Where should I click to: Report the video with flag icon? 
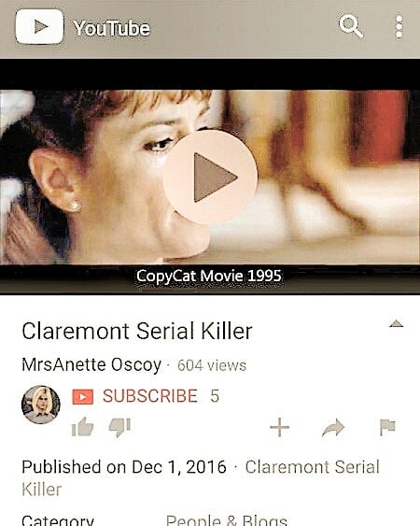387,427
